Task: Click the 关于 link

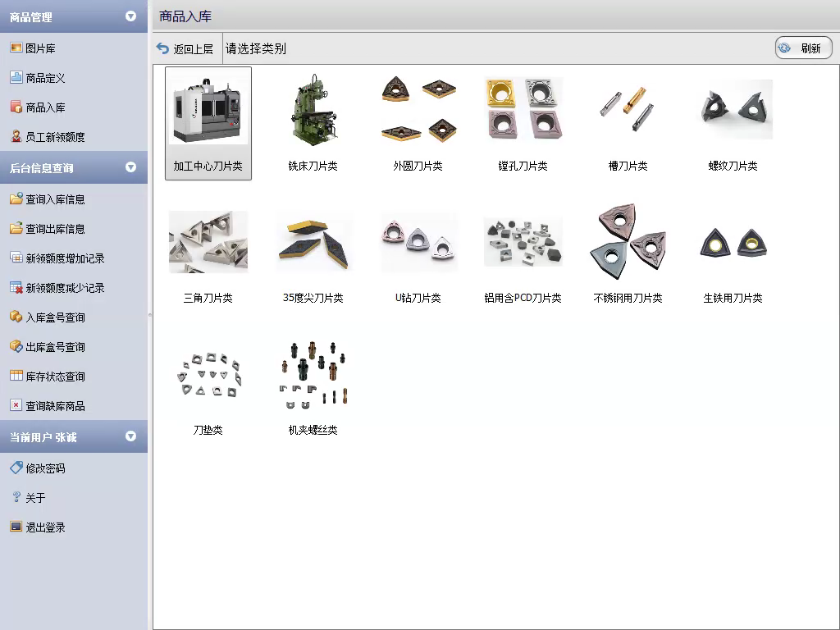Action: [35, 498]
